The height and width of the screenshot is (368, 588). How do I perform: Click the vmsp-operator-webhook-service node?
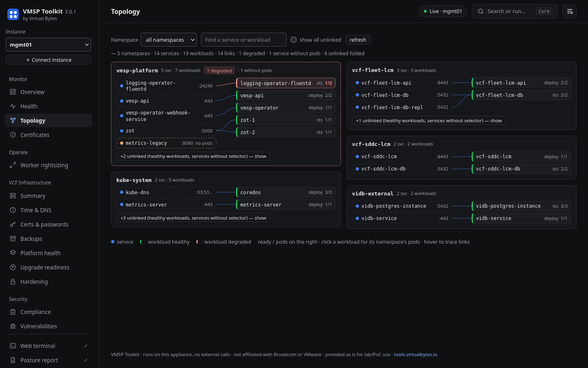(166, 116)
